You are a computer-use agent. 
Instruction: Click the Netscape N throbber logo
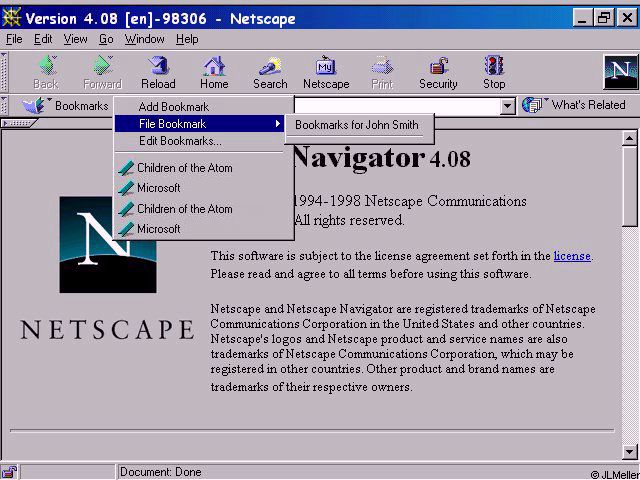point(620,72)
